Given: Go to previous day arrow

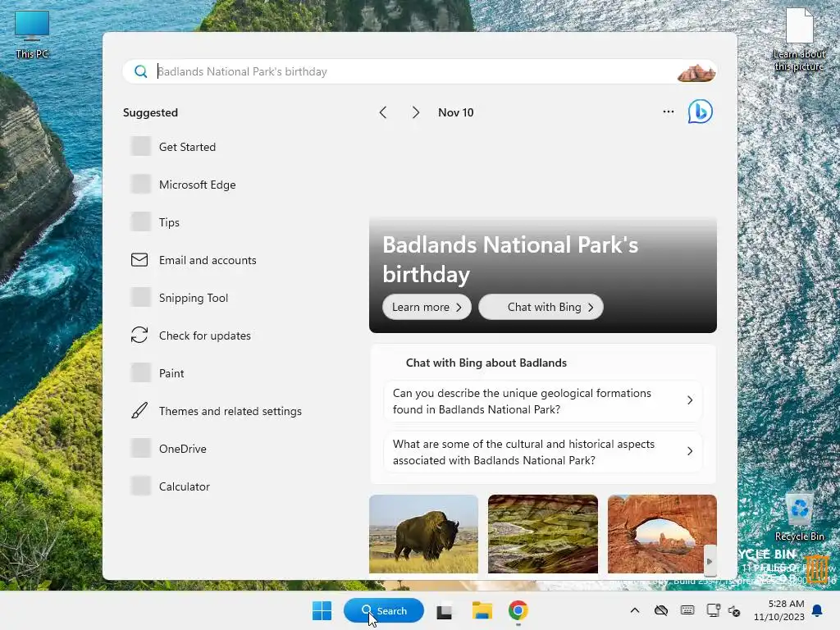Looking at the screenshot, I should (382, 112).
